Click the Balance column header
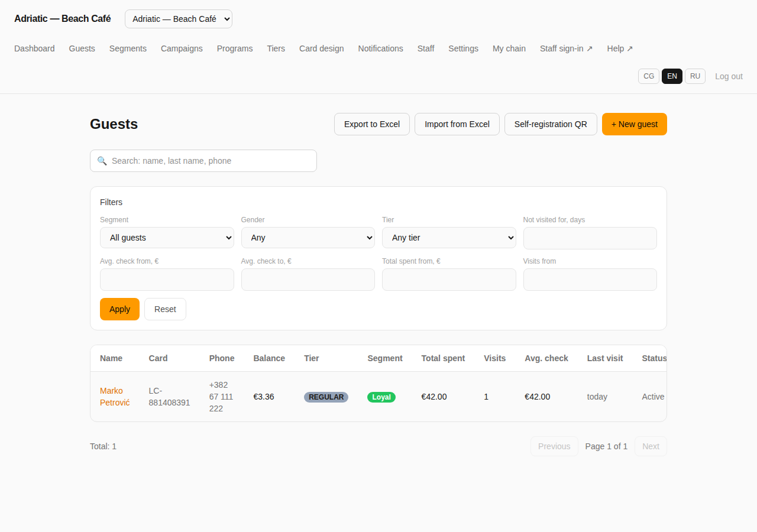The width and height of the screenshot is (757, 532). (x=269, y=358)
